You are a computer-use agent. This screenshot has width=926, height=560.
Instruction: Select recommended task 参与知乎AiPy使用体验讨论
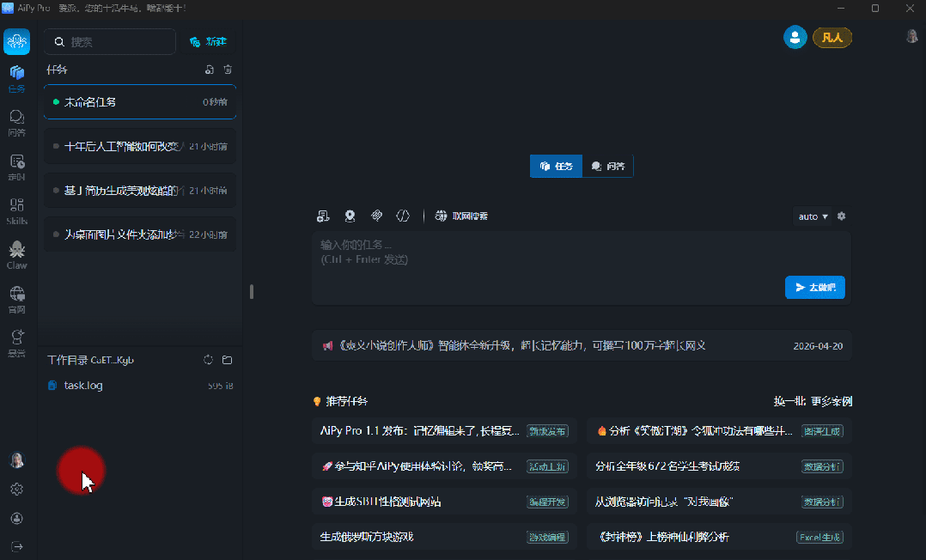[x=444, y=466]
